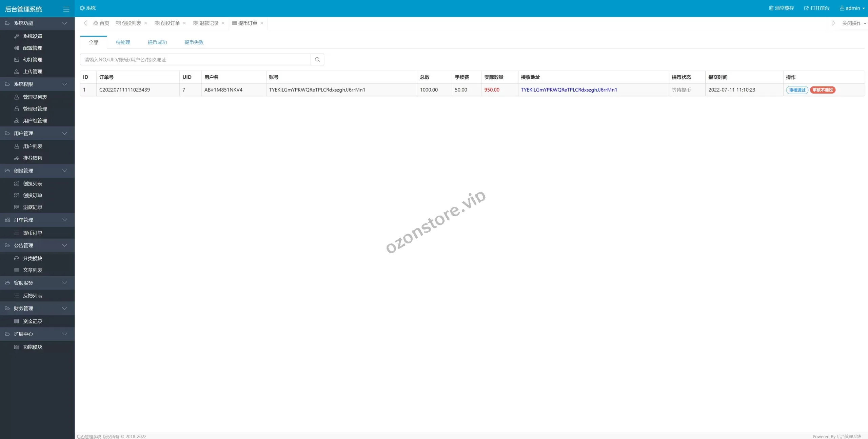Click the 系统 gear icon in header
Screen dimensions: 868x439
82,8
